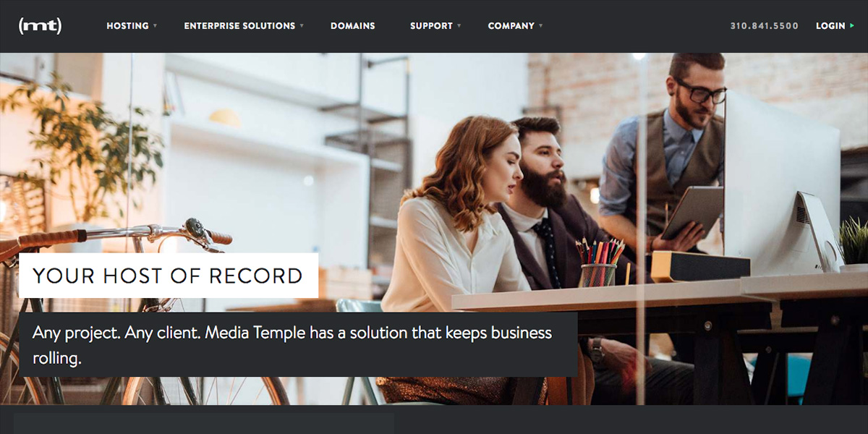This screenshot has width=868, height=434.
Task: Open the Hosting menu
Action: 127,26
